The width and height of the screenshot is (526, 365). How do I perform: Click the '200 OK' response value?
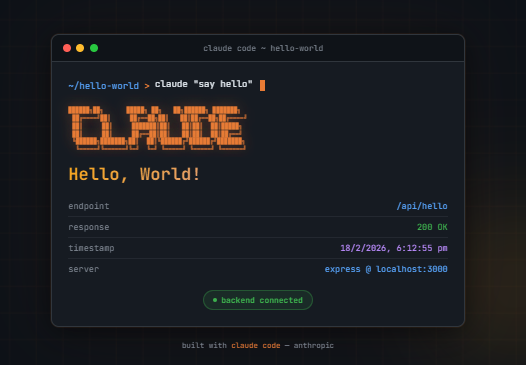432,227
